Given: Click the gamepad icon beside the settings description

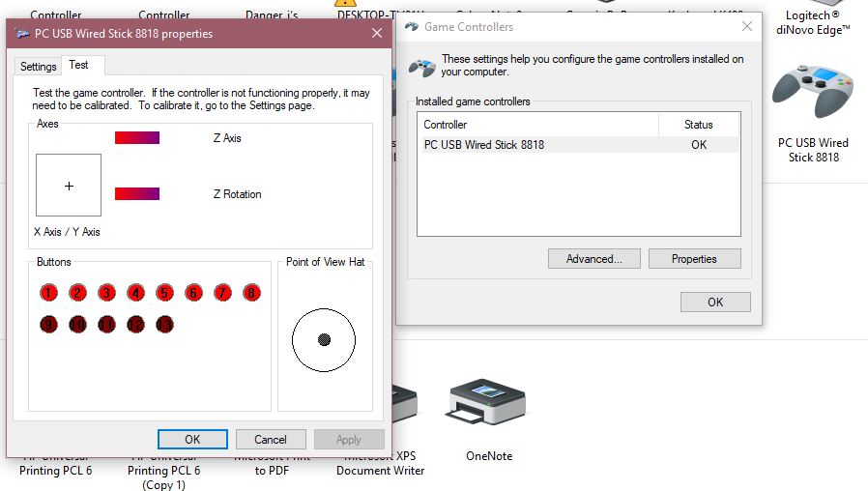Looking at the screenshot, I should [x=421, y=67].
